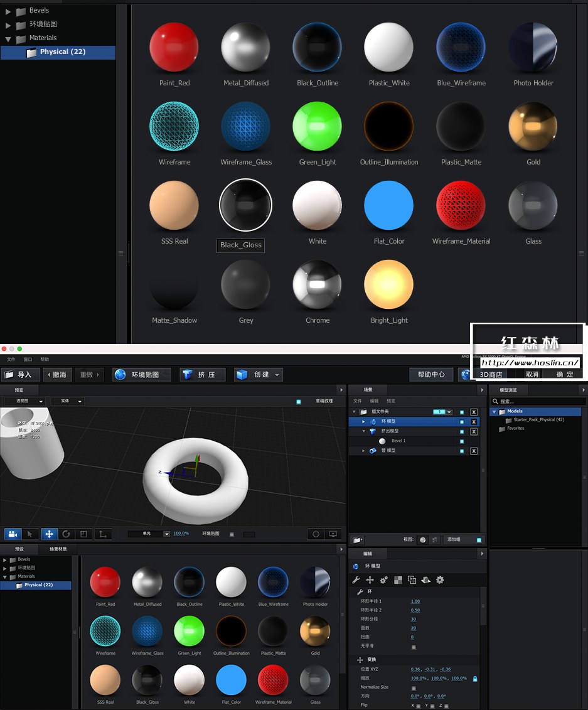Open the single gear settings tab
This screenshot has height=710, width=588.
click(440, 580)
